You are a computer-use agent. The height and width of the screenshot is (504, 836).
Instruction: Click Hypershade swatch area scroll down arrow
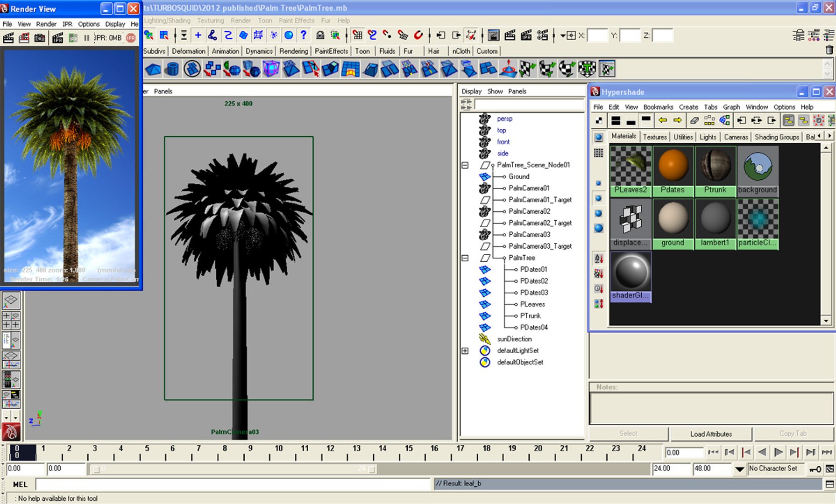(x=826, y=321)
